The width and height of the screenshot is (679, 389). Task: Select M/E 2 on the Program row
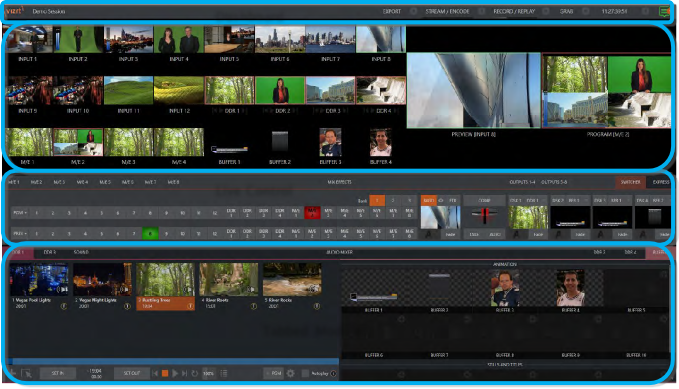[312, 213]
